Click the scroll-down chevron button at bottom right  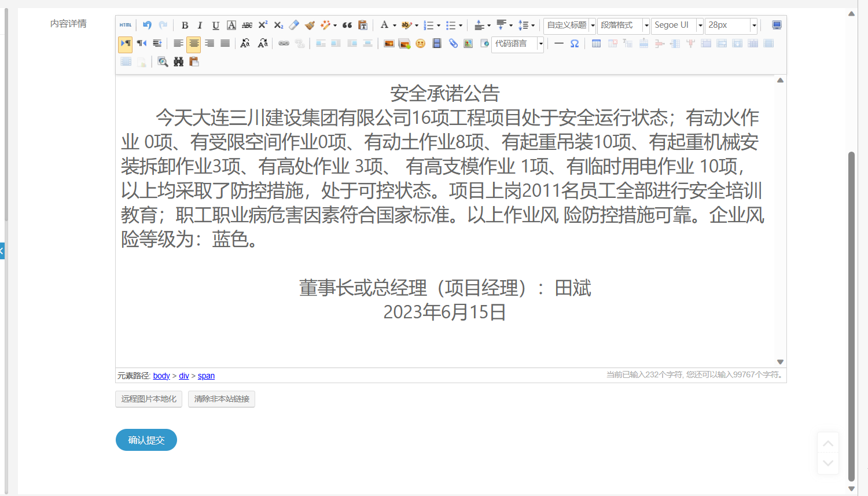[x=828, y=464]
